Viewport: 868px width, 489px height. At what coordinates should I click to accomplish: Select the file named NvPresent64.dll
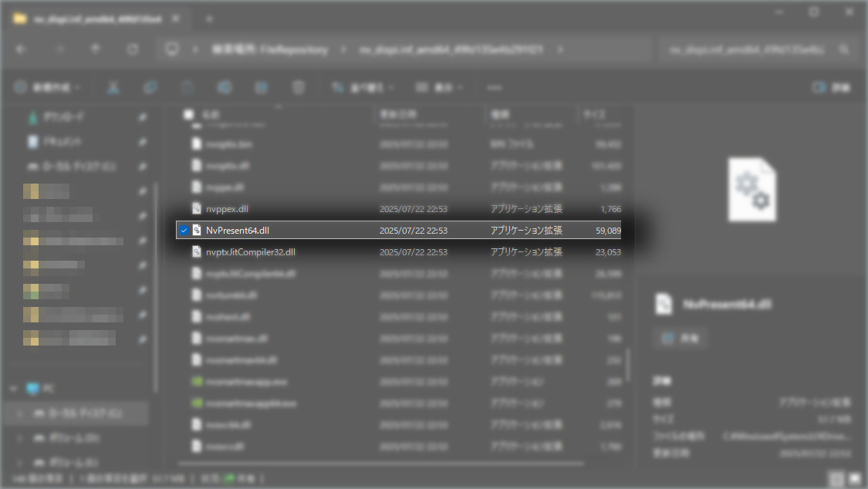[238, 230]
